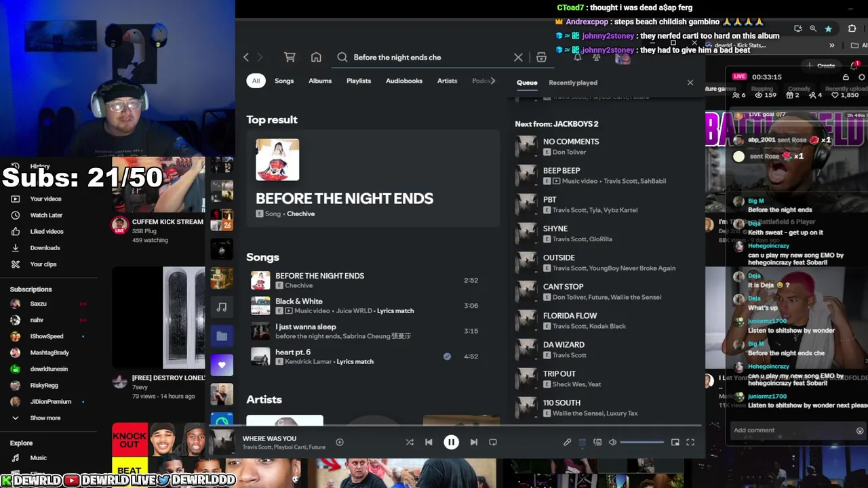
Task: Clear the Spotify search field text
Action: 518,58
